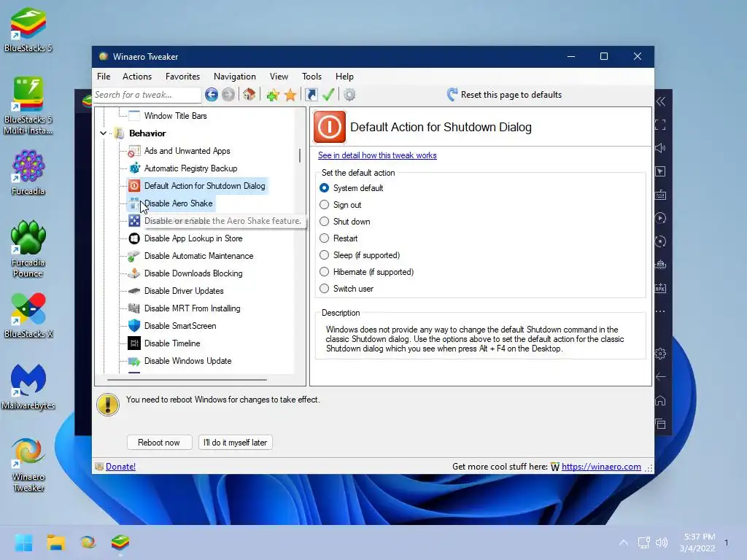Click the tree panel horizontal scrollbar
Image resolution: width=747 pixels, height=560 pixels.
coord(187,380)
